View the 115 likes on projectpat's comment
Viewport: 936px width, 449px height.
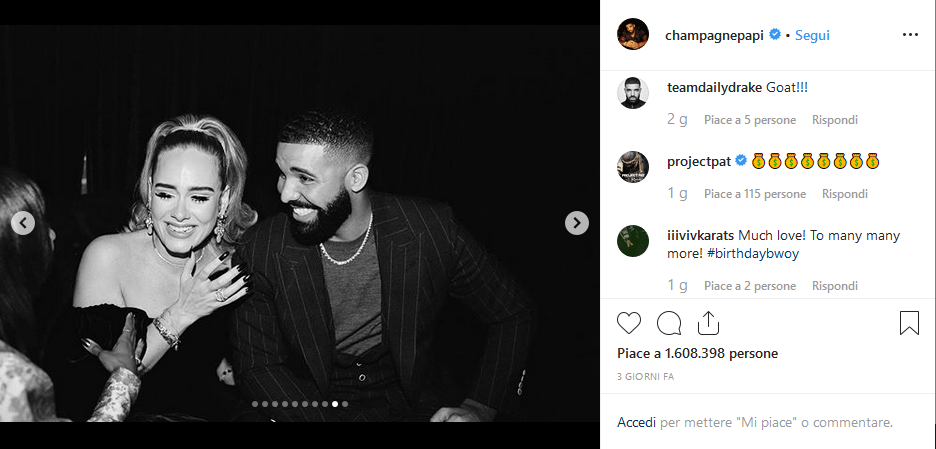click(754, 194)
